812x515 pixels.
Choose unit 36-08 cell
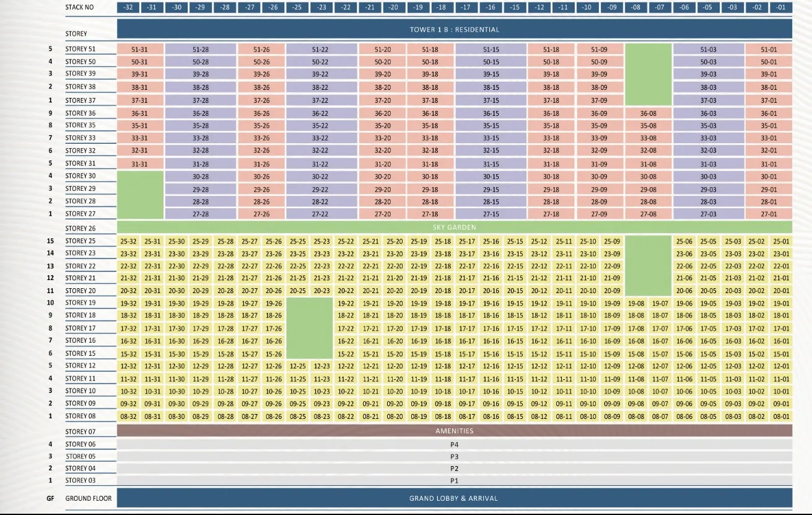pos(648,113)
